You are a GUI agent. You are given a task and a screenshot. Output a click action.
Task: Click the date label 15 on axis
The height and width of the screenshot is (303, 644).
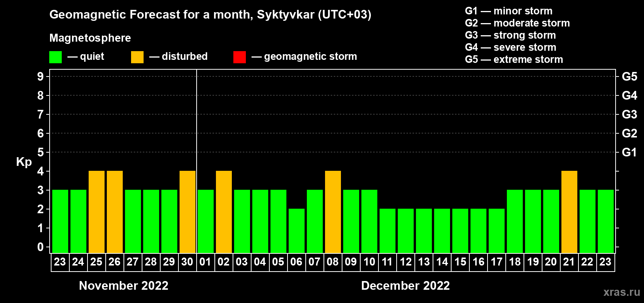point(460,262)
